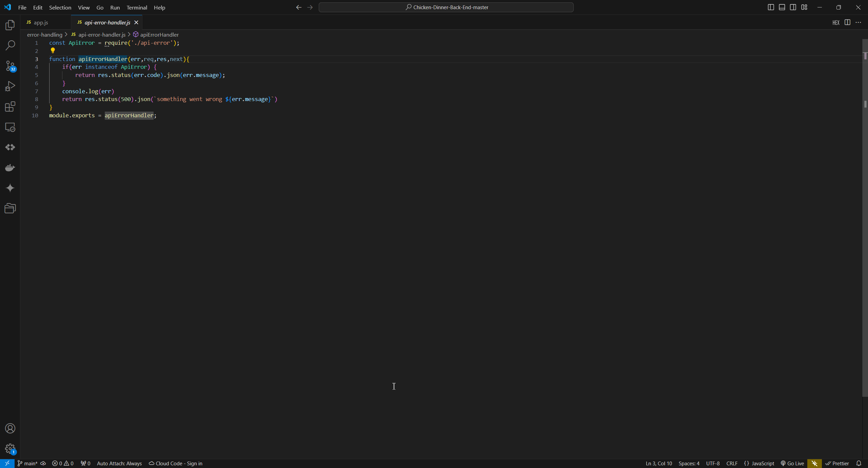Open the JavaScript language mode selector
The height and width of the screenshot is (468, 868).
click(763, 463)
